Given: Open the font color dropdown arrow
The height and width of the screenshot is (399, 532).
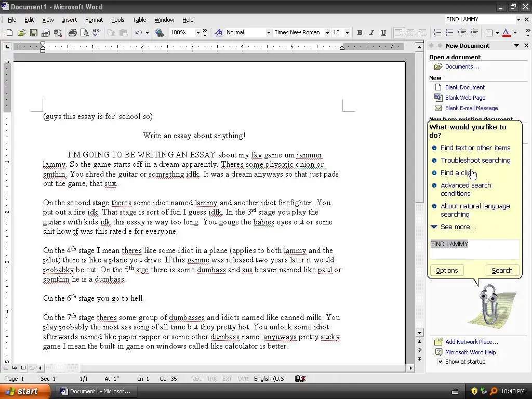Looking at the screenshot, I should (x=515, y=33).
